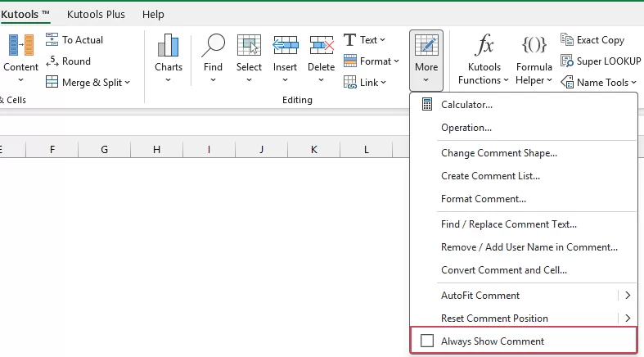Image resolution: width=644 pixels, height=357 pixels.
Task: Click the Formula Helper braces icon
Action: click(x=534, y=45)
